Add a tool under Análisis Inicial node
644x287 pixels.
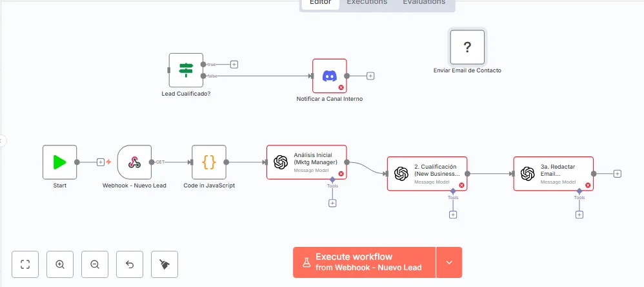click(x=332, y=203)
